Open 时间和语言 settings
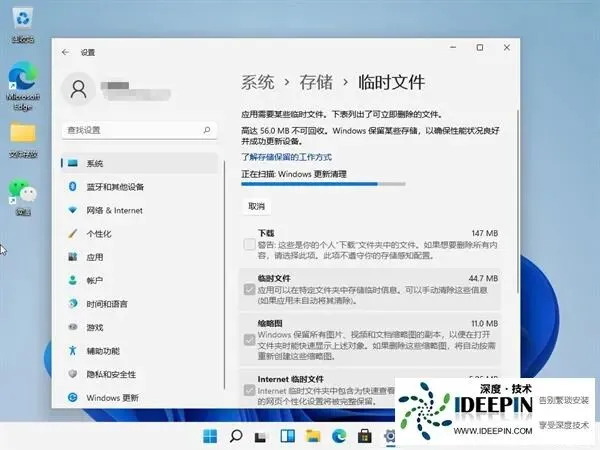 [140, 303]
